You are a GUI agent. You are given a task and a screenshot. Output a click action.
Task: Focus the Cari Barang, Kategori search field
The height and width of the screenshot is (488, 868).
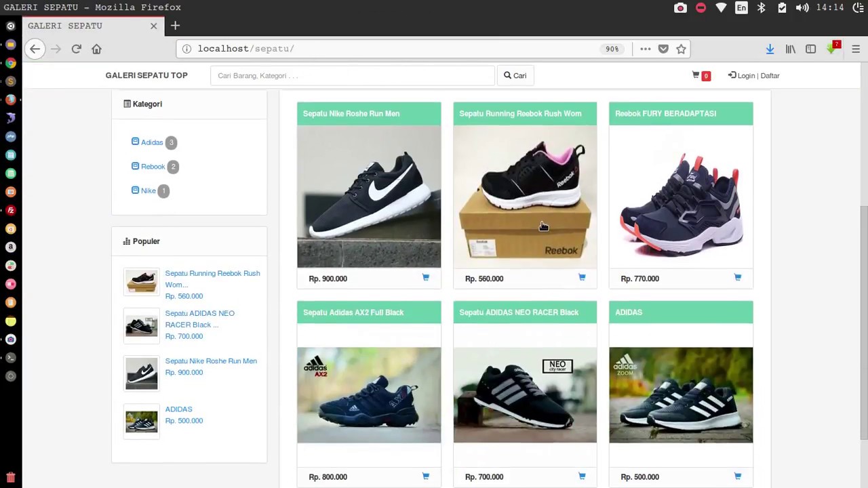coord(353,75)
